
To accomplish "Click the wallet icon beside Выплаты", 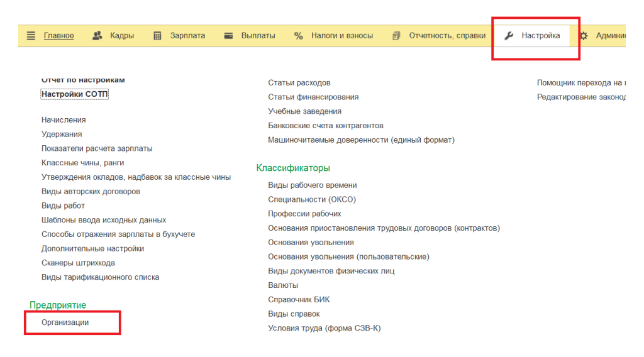I will [228, 36].
